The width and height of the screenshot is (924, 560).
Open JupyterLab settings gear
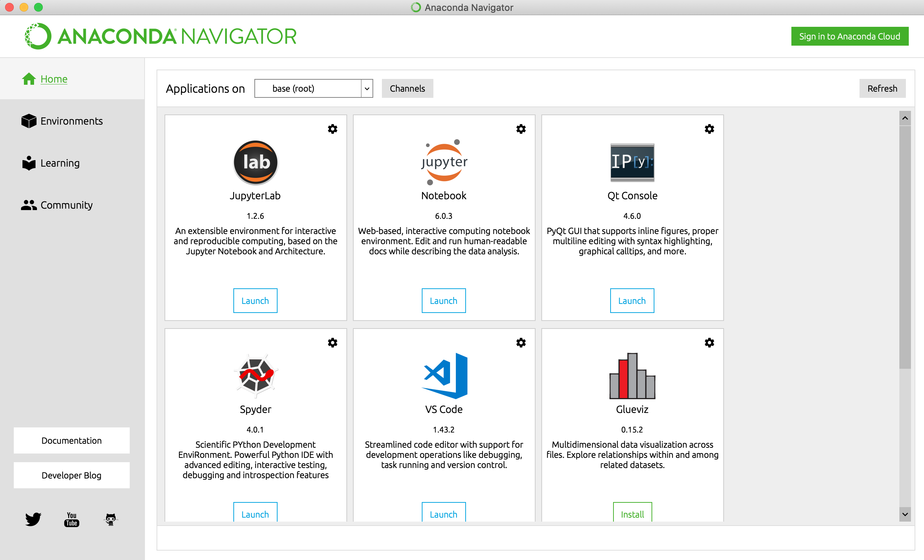(332, 129)
